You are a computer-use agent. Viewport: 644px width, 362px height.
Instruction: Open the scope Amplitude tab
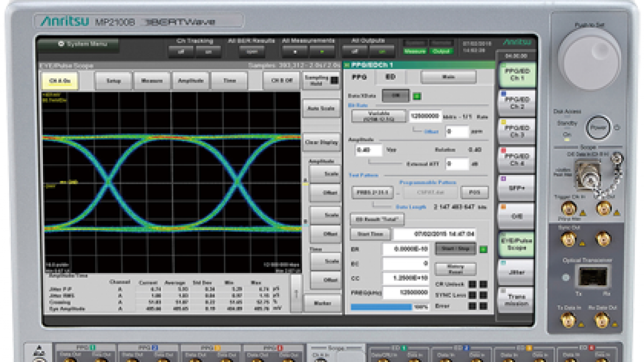(x=191, y=81)
